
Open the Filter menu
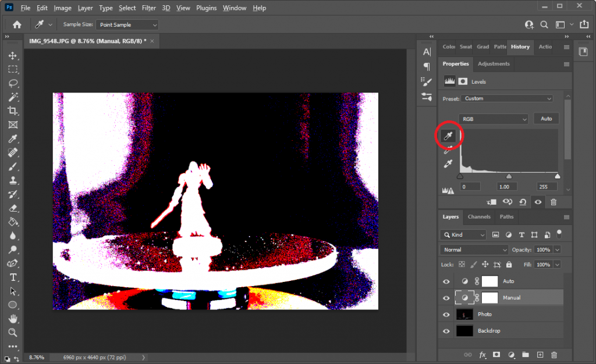coord(148,8)
